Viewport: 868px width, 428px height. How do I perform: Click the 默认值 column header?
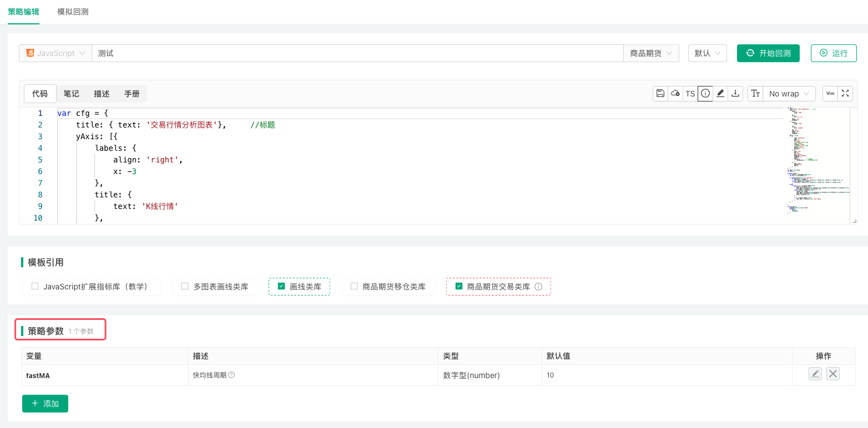coord(667,356)
